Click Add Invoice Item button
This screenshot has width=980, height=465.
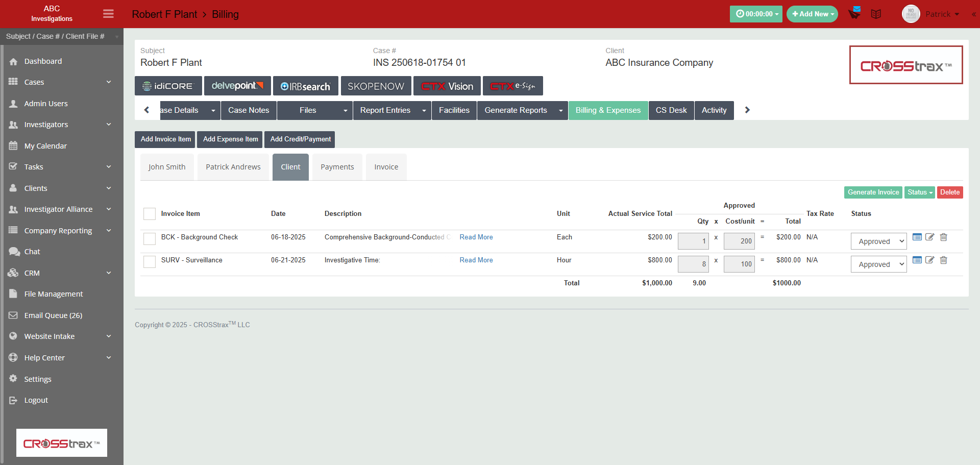click(x=165, y=139)
